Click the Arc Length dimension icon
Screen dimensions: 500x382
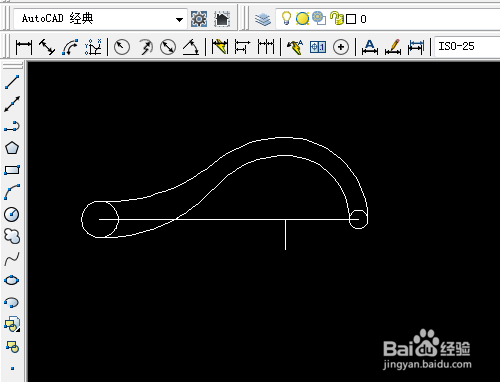[x=70, y=47]
